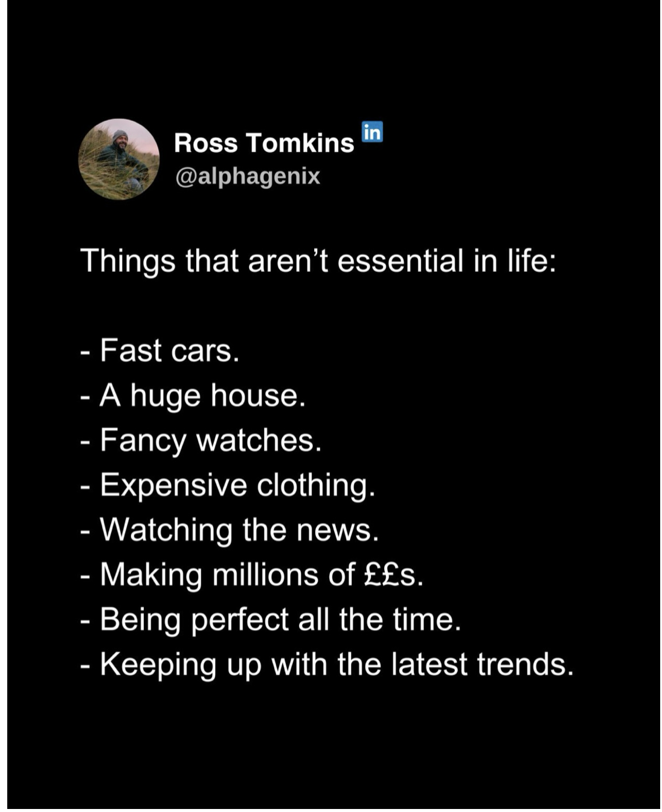
Task: Select the "Fast cars." line
Action: click(160, 351)
